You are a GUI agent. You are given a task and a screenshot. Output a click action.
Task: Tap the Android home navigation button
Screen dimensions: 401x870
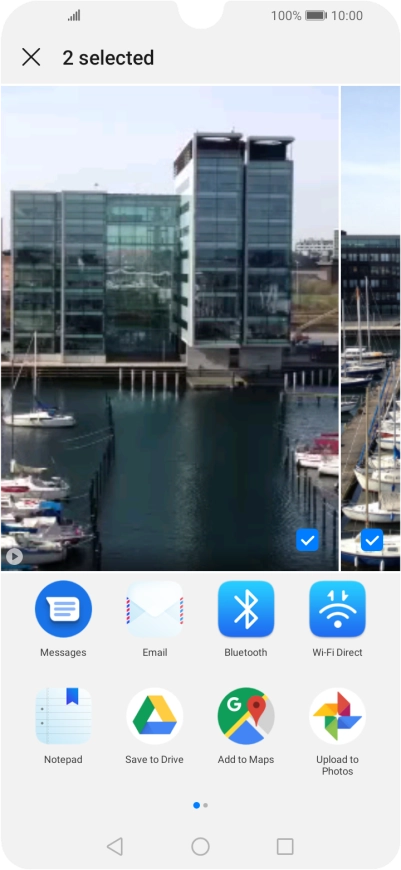click(x=200, y=846)
